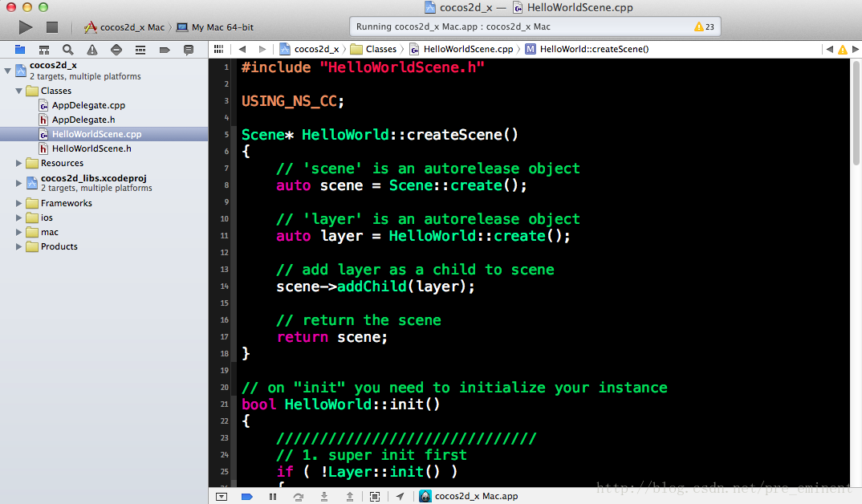Toggle breakpoints activation in debug bar
Viewport: 862px width, 504px height.
(247, 496)
